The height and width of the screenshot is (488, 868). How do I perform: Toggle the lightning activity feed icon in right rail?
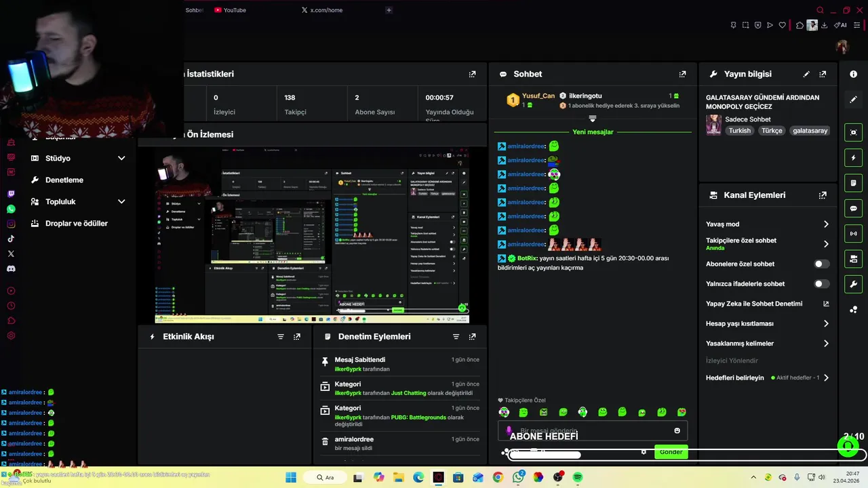click(854, 158)
